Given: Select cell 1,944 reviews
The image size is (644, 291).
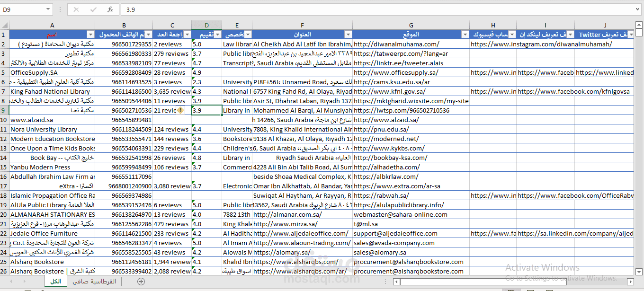Looking at the screenshot, I should pyautogui.click(x=172, y=262).
